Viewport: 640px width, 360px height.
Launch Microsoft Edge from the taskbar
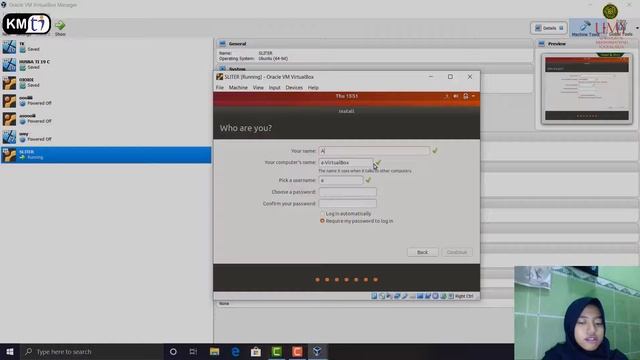[236, 351]
